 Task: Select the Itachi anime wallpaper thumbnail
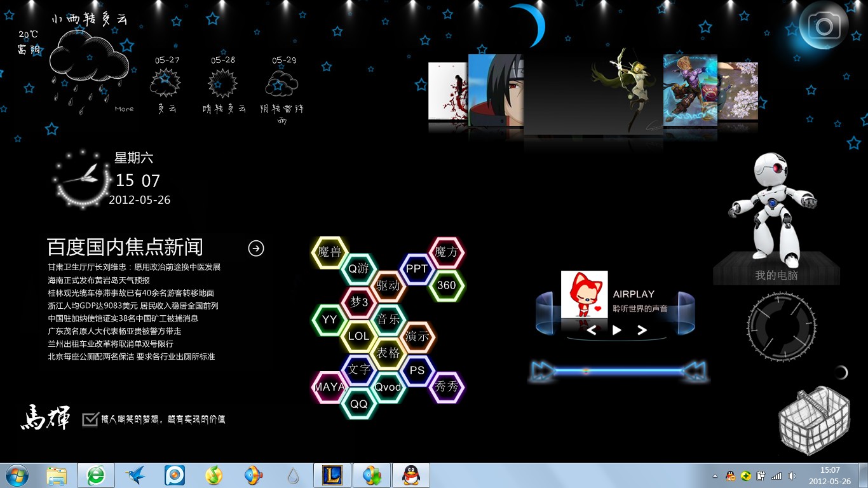coord(496,89)
